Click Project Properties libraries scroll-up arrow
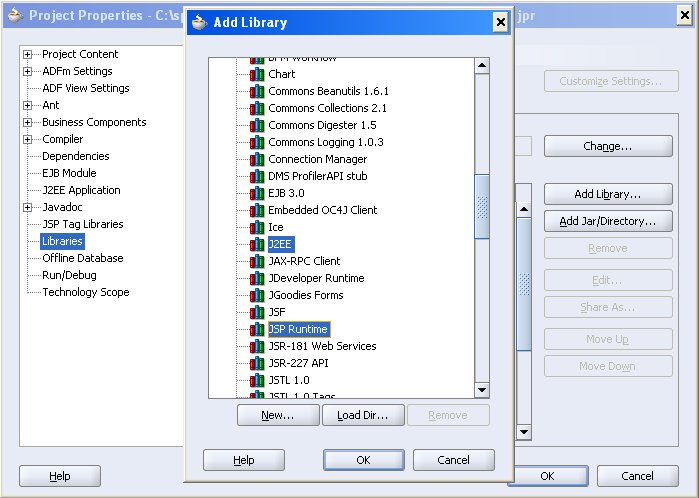This screenshot has width=699, height=498. point(524,209)
